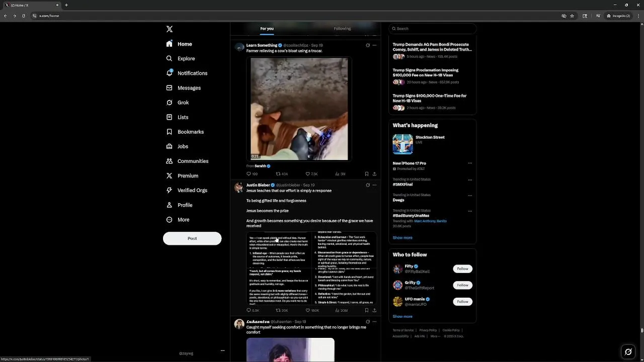Open Communities icon in sidebar
The image size is (644, 362).
[x=170, y=161]
